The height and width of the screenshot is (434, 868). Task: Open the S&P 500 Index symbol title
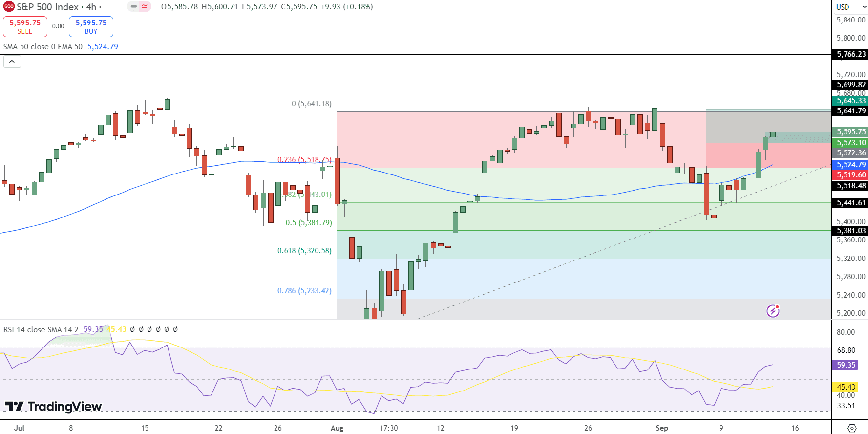click(x=56, y=7)
